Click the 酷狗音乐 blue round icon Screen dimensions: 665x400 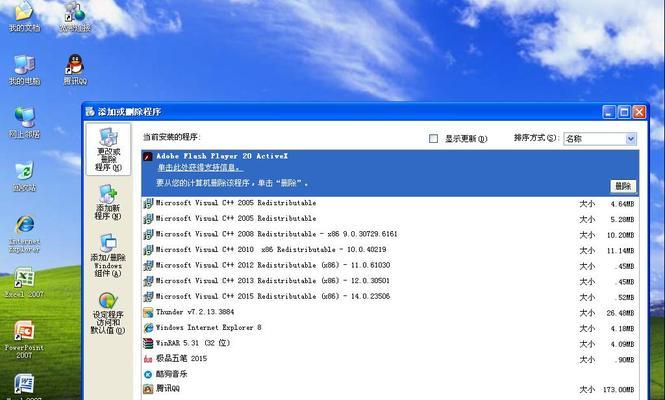(148, 375)
